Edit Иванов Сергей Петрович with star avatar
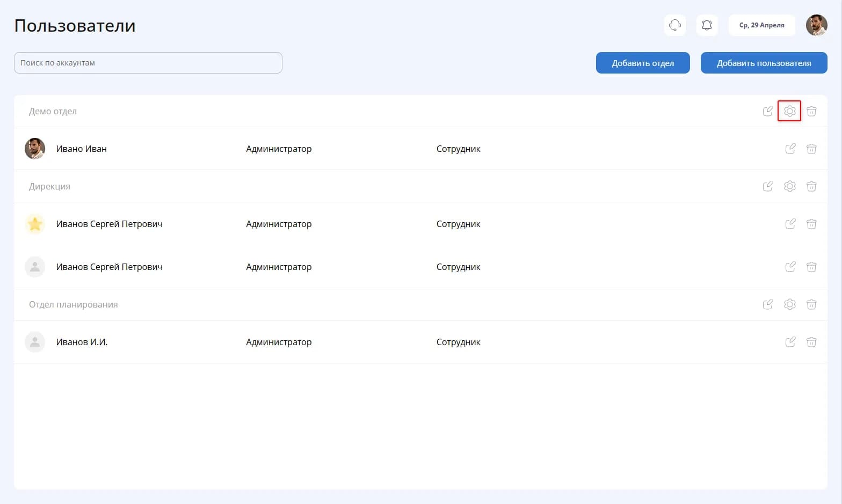 click(790, 224)
